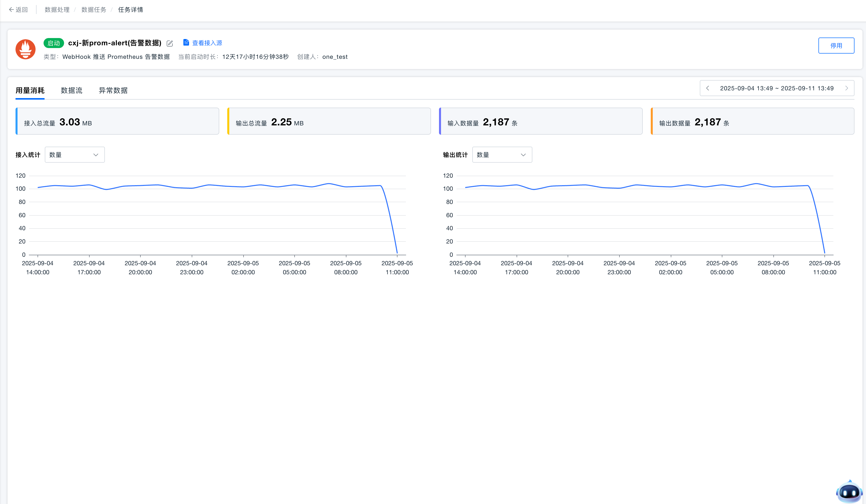Open the date range picker field
Viewport: 866px width, 504px height.
[777, 88]
